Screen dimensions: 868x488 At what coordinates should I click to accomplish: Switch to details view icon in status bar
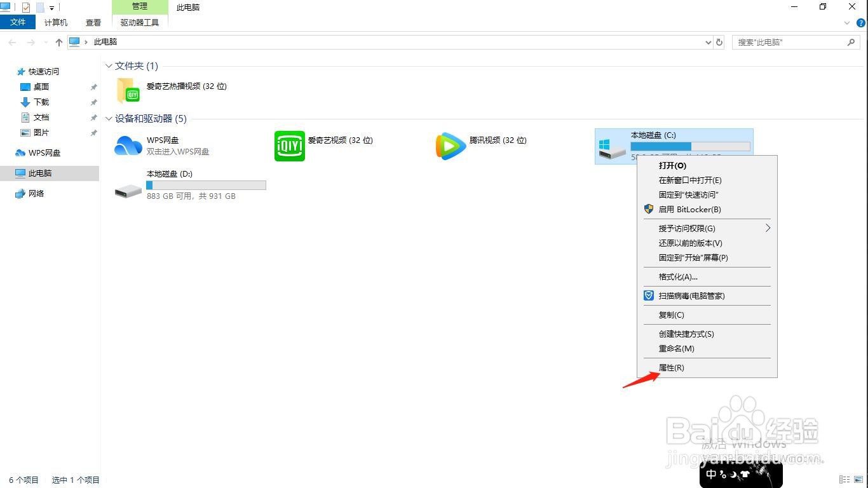pyautogui.click(x=844, y=480)
